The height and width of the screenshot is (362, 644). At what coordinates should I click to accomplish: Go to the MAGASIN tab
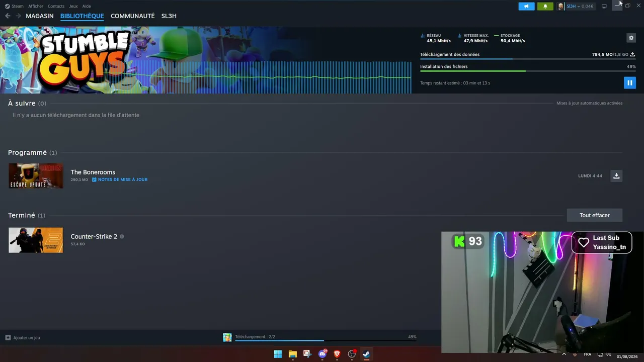point(40,16)
